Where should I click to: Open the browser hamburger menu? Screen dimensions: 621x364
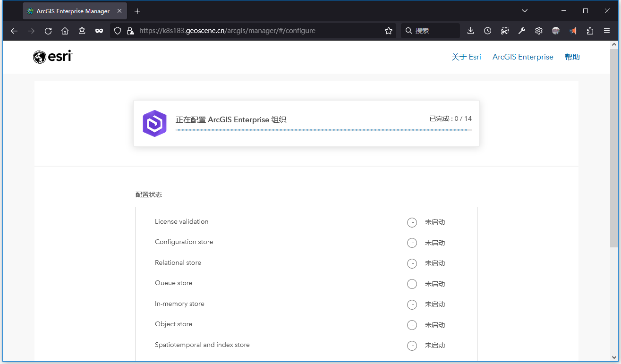607,31
